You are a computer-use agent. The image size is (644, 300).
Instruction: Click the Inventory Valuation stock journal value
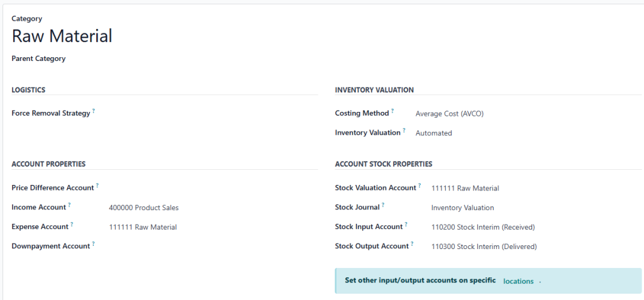tap(462, 208)
